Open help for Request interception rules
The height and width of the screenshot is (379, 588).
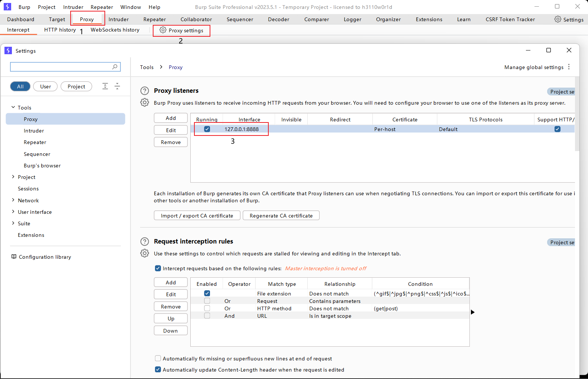(145, 242)
